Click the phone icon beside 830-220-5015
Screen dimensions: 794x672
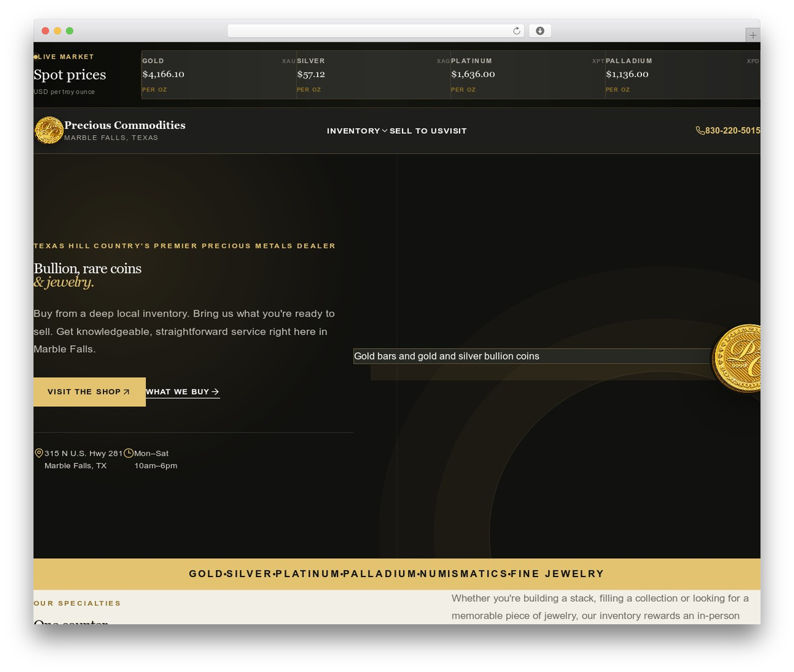[700, 131]
